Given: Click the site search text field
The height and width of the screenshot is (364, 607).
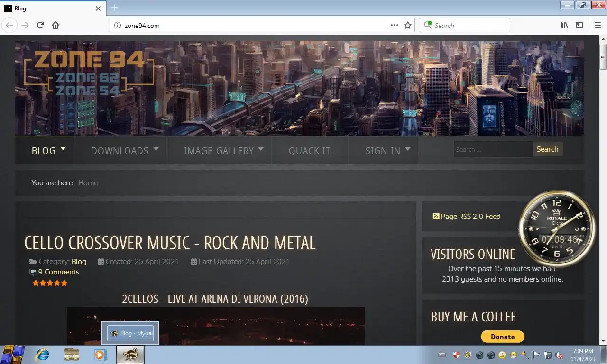Looking at the screenshot, I should pyautogui.click(x=493, y=149).
